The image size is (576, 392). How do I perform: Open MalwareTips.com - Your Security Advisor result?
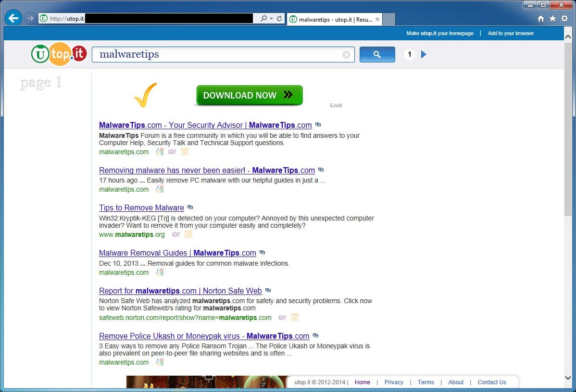[205, 125]
